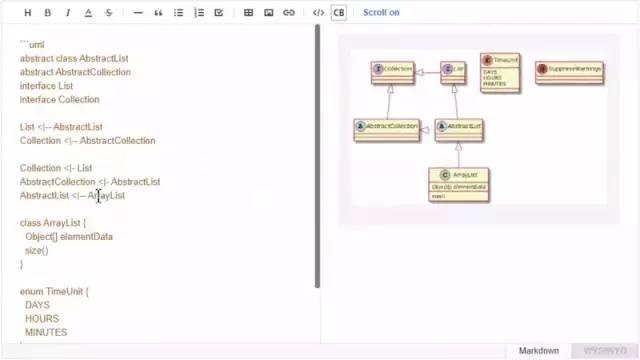Click the List interface box in diagram
This screenshot has width=640, height=360.
[453, 73]
